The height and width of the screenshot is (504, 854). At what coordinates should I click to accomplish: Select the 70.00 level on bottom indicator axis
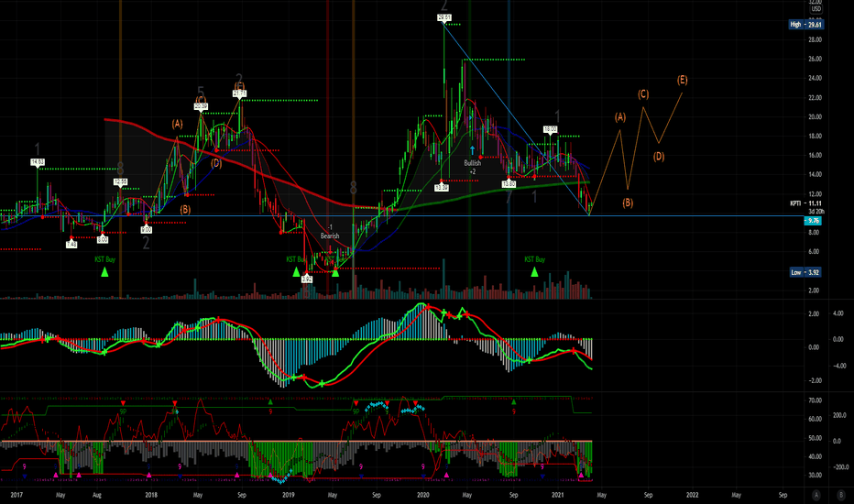click(x=815, y=400)
